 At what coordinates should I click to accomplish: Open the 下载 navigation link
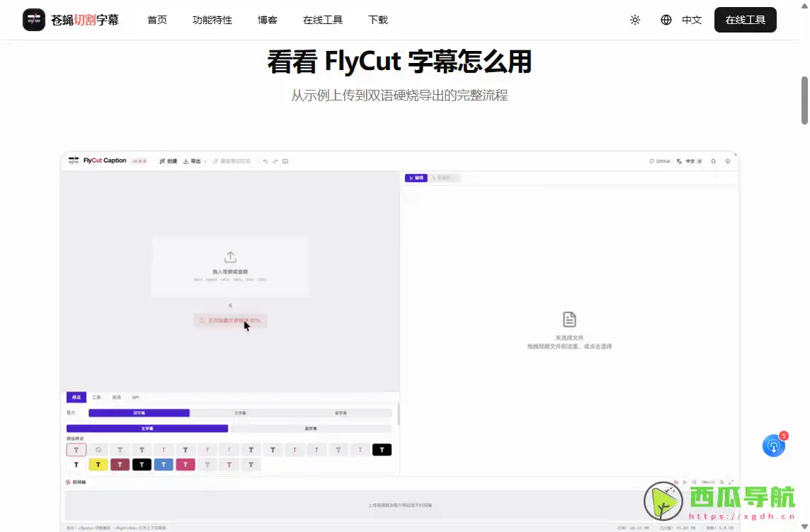(x=378, y=20)
